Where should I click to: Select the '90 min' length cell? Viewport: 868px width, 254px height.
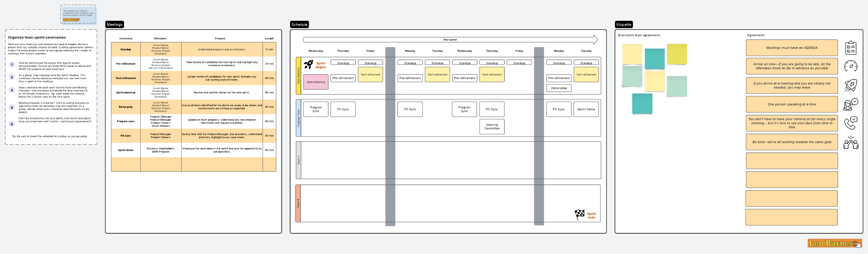[x=269, y=92]
